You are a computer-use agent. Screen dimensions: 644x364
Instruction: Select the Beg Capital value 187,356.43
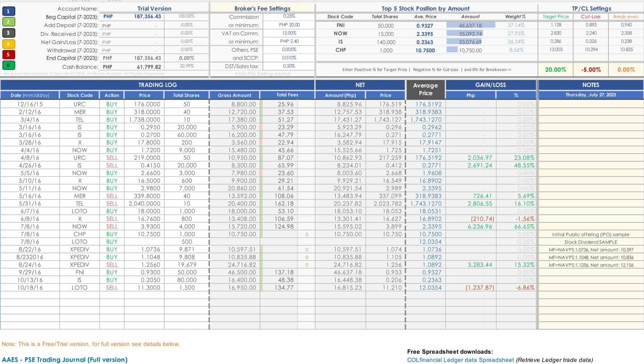click(147, 17)
